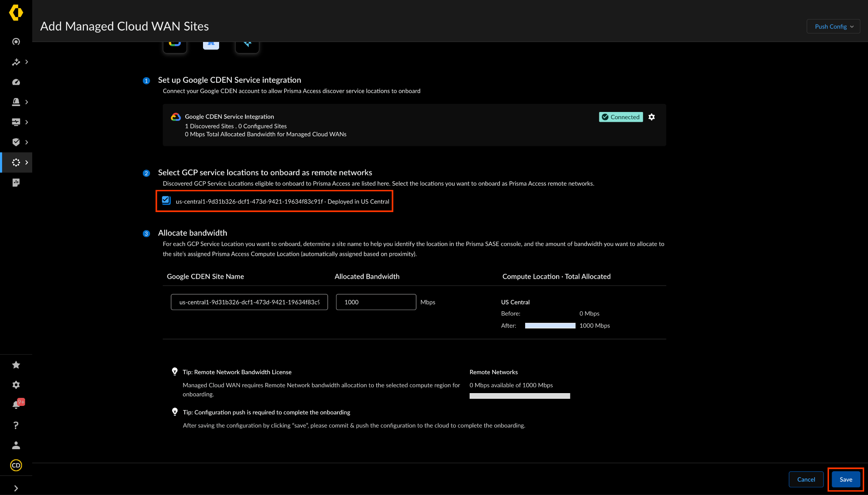Click the 'Add Managed Cloud WAN Sites' title
Screen dimensions: 868x495
point(125,26)
